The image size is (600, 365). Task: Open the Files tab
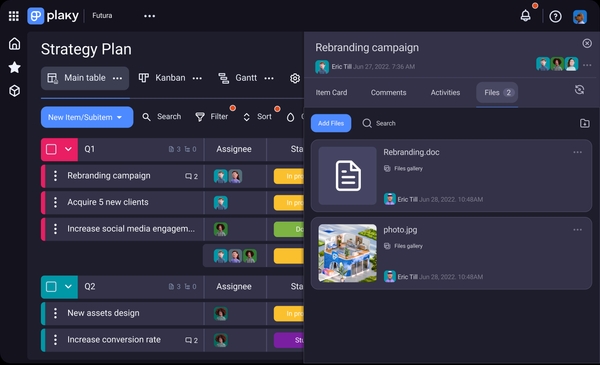click(x=497, y=93)
